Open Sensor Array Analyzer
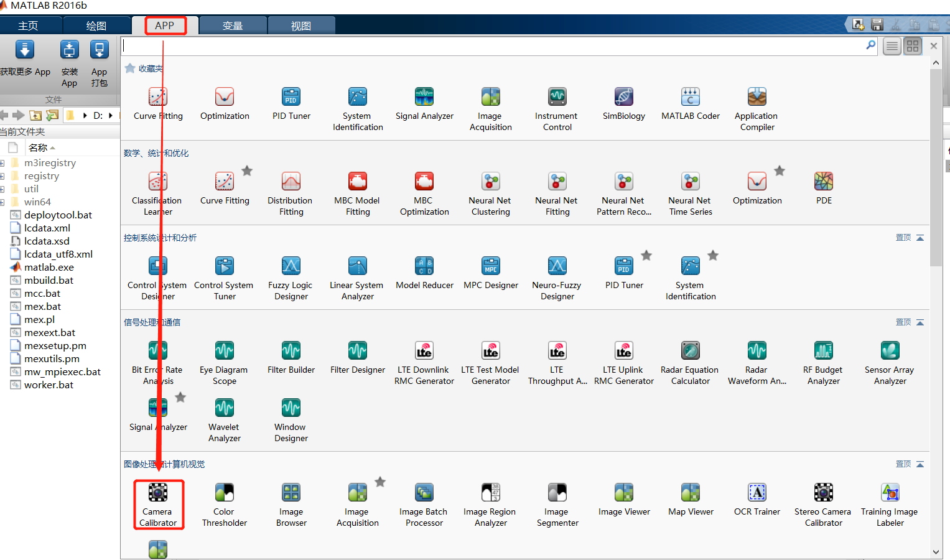The width and height of the screenshot is (950, 560). tap(890, 363)
